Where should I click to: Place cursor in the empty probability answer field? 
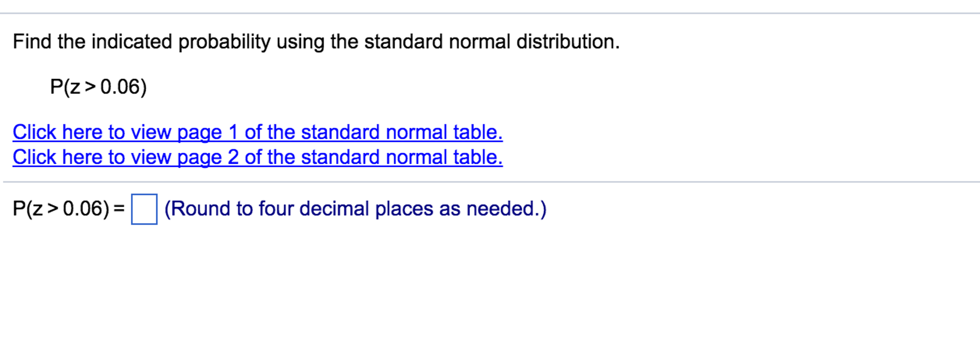click(x=143, y=209)
